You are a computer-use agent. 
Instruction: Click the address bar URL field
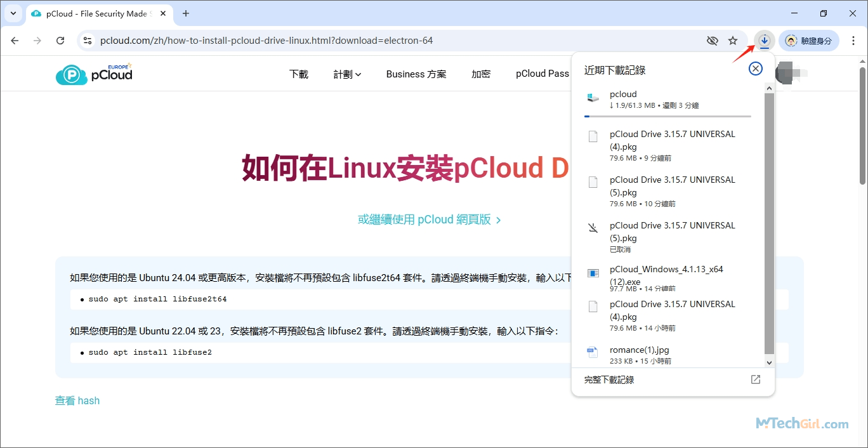(x=266, y=41)
